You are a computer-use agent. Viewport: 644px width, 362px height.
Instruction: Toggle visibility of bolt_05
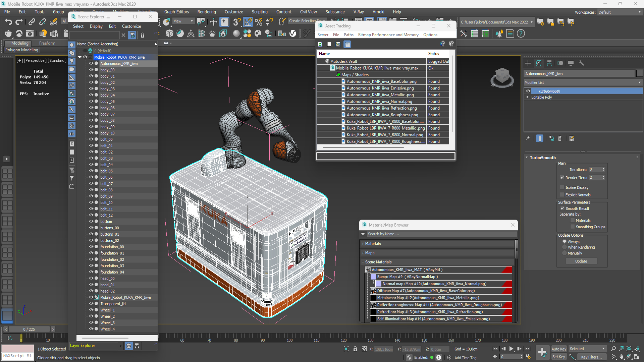click(x=91, y=171)
